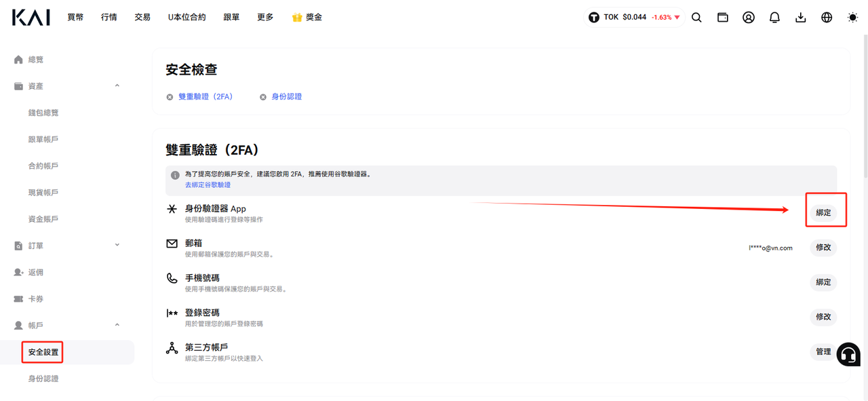The height and width of the screenshot is (401, 868).
Task: Click the TOK price ticker
Action: tap(634, 18)
